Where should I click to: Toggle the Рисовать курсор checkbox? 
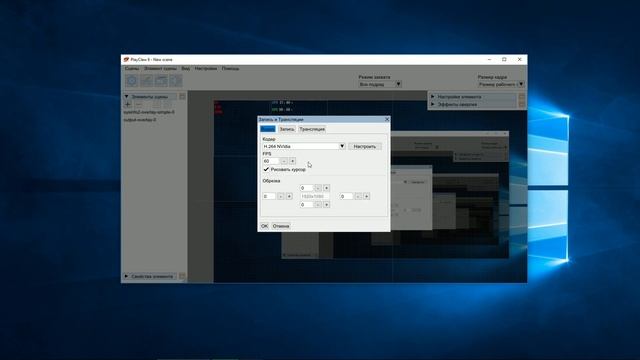(266, 169)
